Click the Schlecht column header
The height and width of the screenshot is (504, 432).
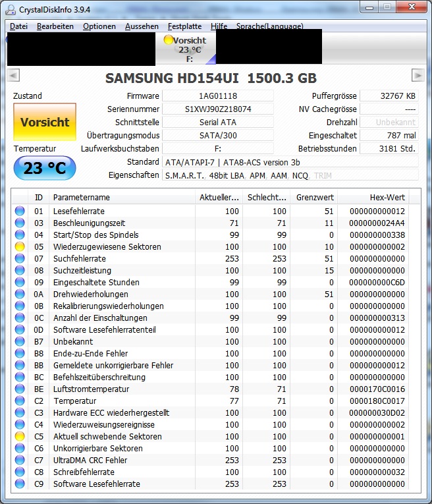click(267, 198)
